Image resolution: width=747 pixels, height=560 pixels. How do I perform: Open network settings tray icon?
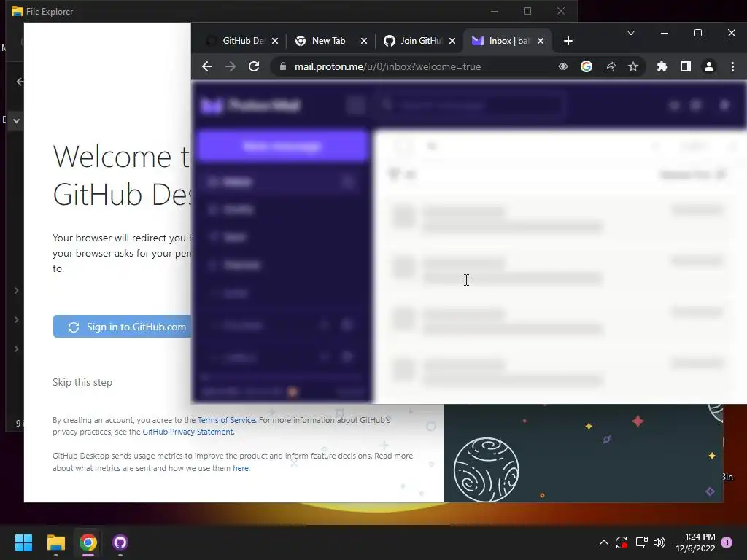click(x=641, y=542)
